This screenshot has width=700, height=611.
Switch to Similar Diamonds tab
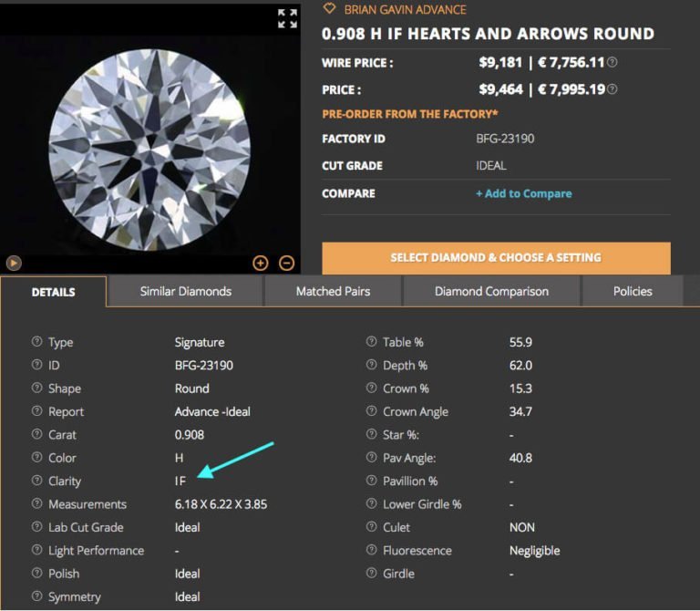pyautogui.click(x=186, y=291)
